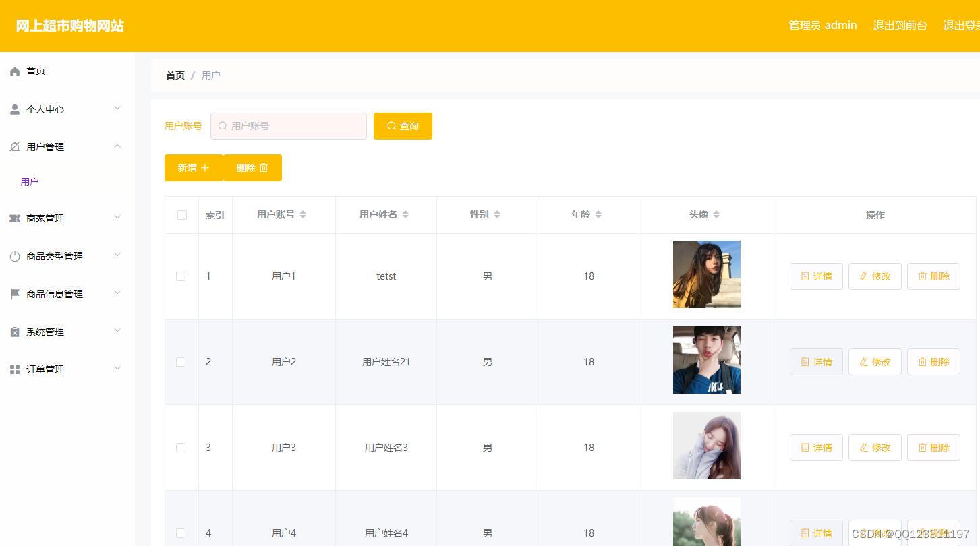Click 修改 for 用户1
The image size is (980, 546).
[x=875, y=276]
